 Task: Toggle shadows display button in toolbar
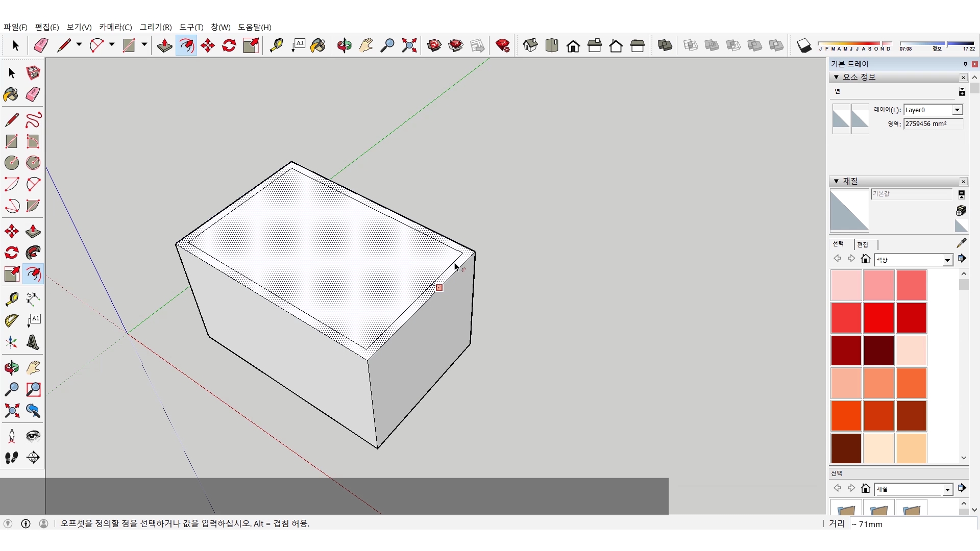tap(804, 45)
